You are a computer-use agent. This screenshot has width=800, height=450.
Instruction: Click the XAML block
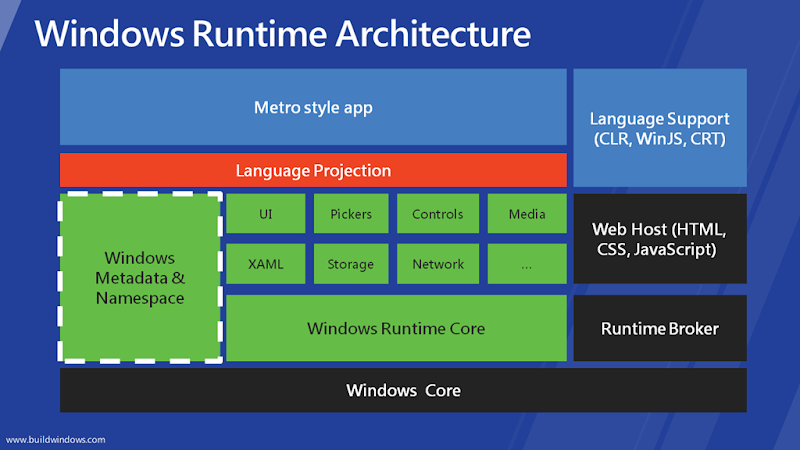coord(266,264)
